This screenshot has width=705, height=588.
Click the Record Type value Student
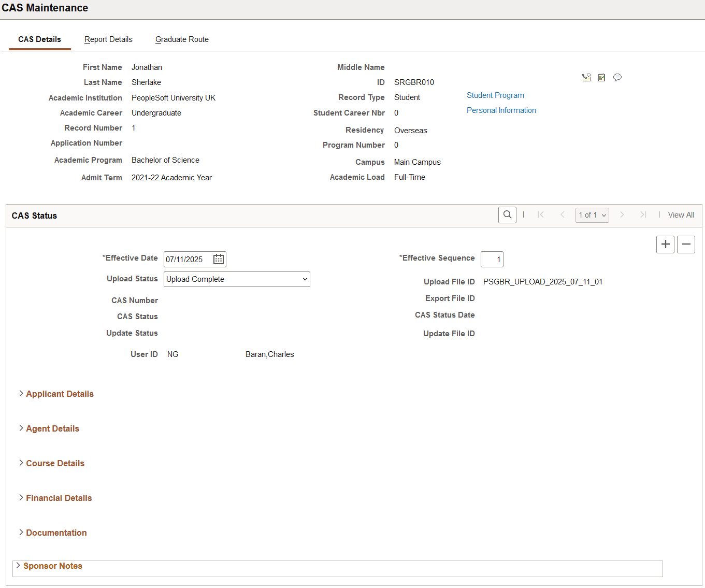coord(407,97)
